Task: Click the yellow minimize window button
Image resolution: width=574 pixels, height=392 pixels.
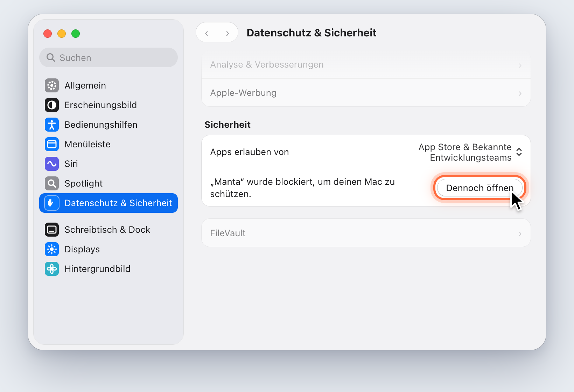Action: [x=62, y=34]
